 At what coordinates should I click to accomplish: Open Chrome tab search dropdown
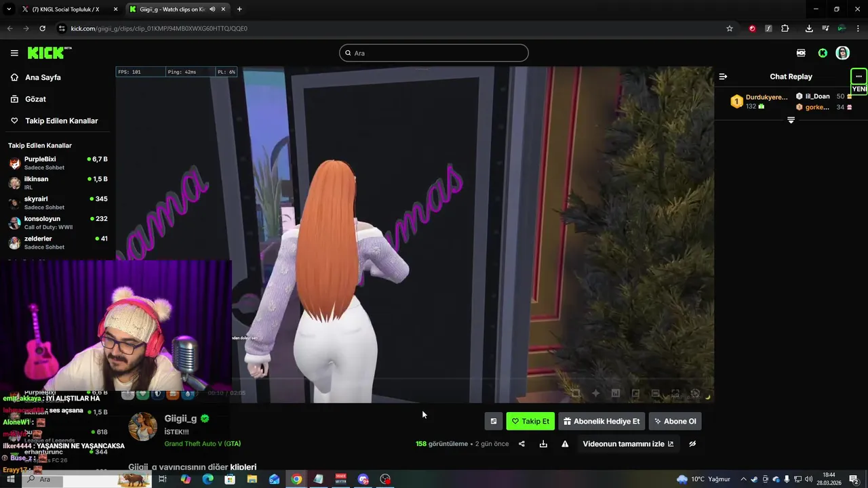(x=9, y=9)
